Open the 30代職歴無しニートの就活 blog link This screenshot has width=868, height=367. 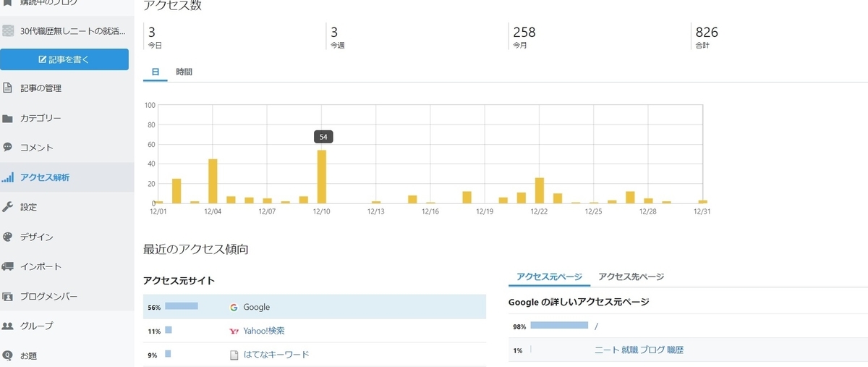(72, 31)
